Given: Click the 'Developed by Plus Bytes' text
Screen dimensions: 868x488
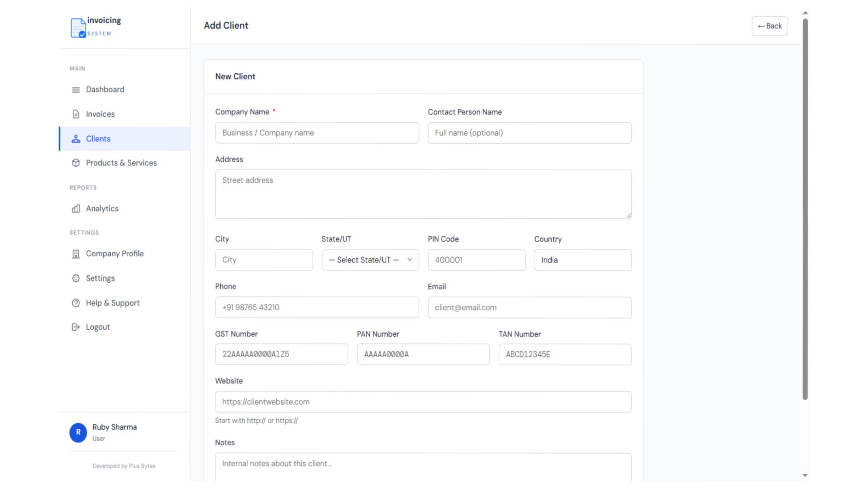Looking at the screenshot, I should (x=124, y=466).
